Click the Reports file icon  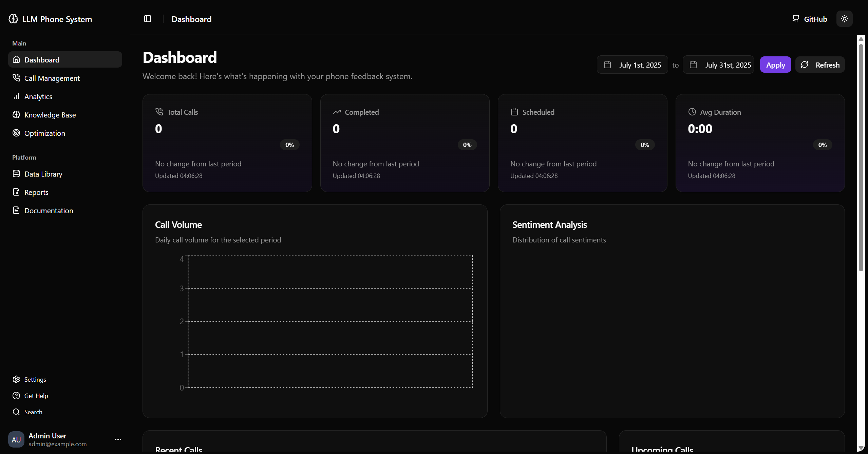pyautogui.click(x=16, y=192)
